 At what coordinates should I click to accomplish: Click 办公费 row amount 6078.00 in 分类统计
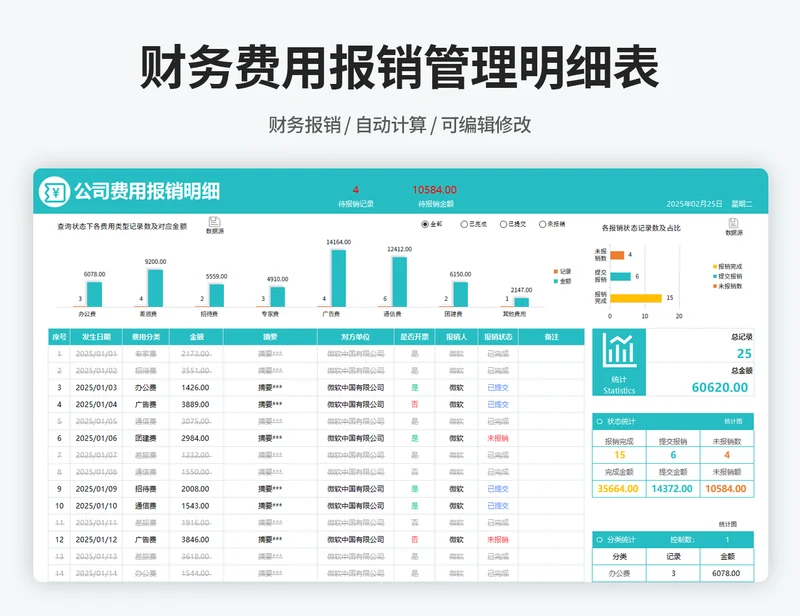726,574
